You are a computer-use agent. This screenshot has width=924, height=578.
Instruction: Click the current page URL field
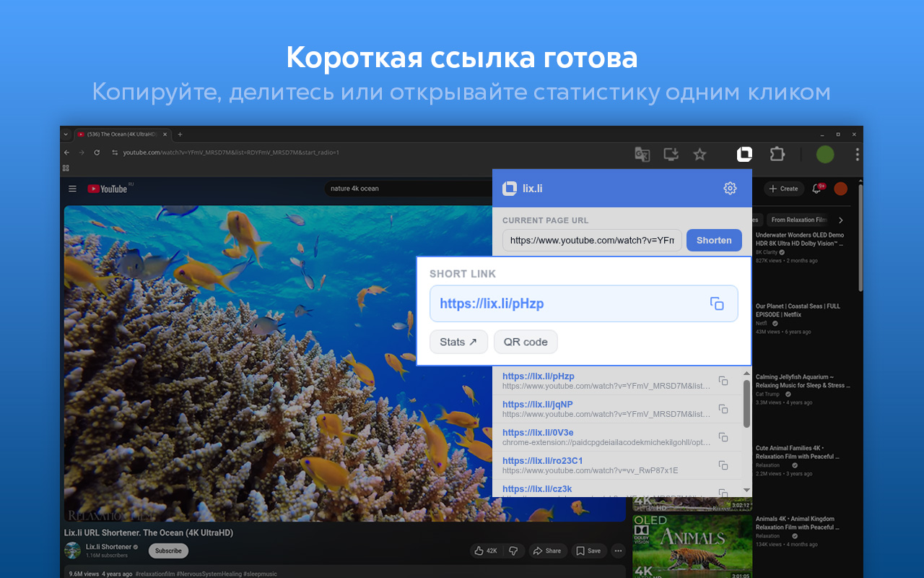coord(592,241)
